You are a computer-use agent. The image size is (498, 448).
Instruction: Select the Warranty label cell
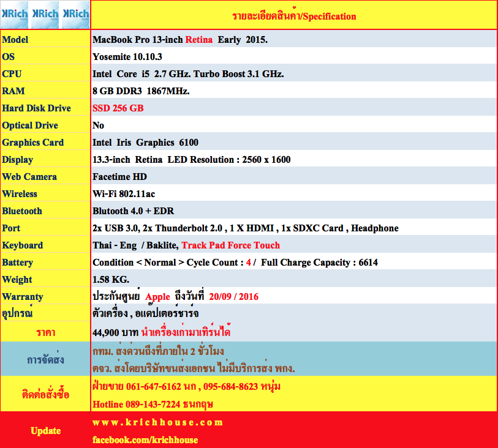pos(45,297)
